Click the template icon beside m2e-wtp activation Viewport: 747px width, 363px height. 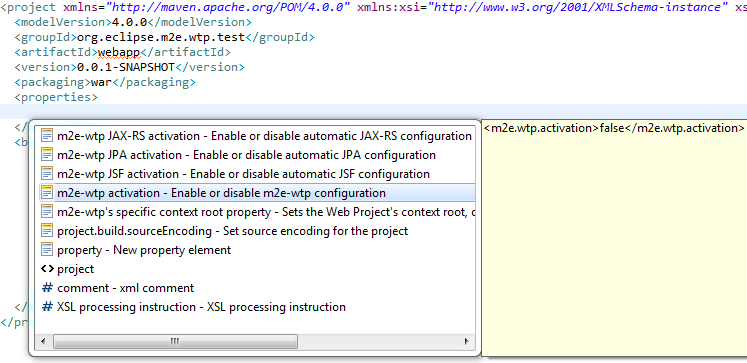click(x=47, y=193)
